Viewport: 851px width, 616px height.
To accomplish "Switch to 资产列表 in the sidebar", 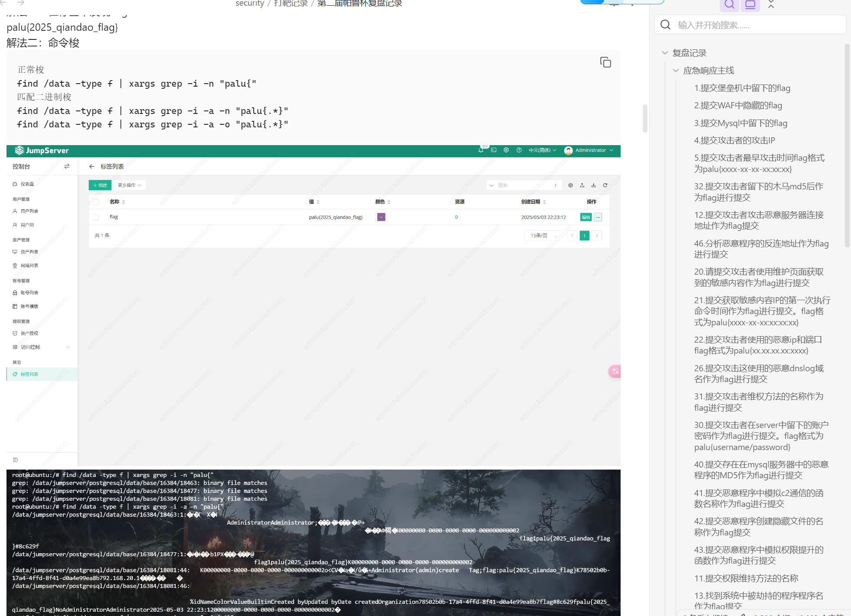I will click(x=30, y=252).
